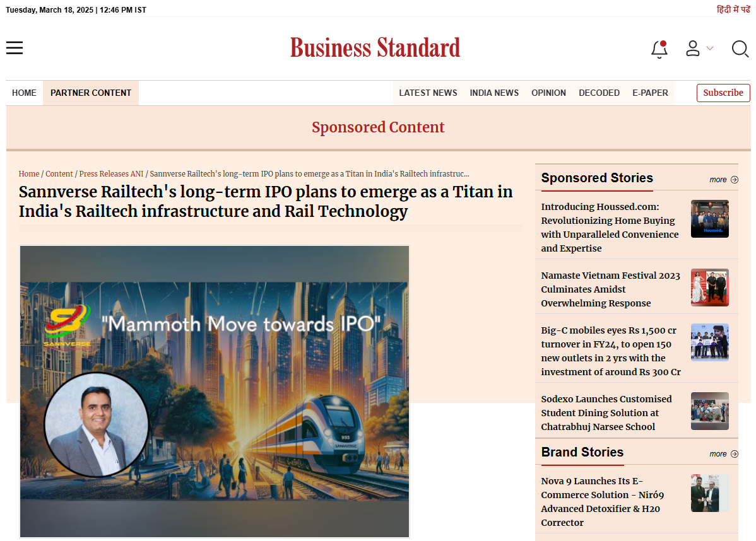Go to HOME tab
The width and height of the screenshot is (756, 541).
(24, 93)
